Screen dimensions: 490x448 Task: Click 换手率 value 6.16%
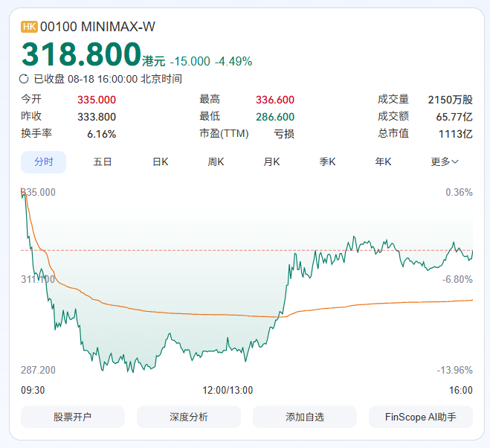click(102, 134)
